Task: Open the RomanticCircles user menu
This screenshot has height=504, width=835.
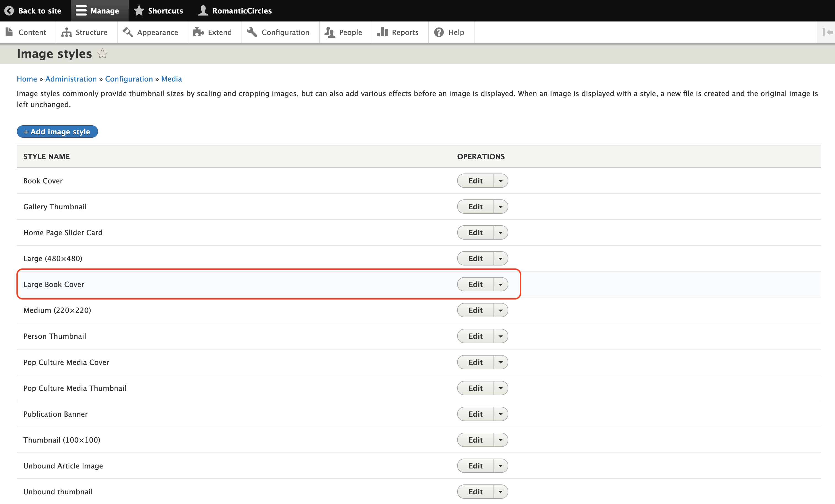Action: [235, 10]
